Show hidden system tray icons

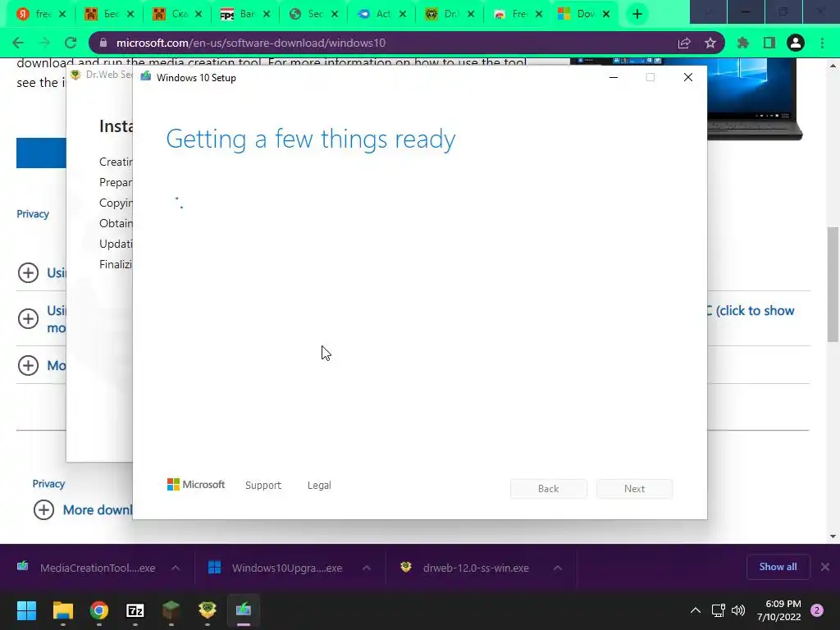(x=696, y=610)
